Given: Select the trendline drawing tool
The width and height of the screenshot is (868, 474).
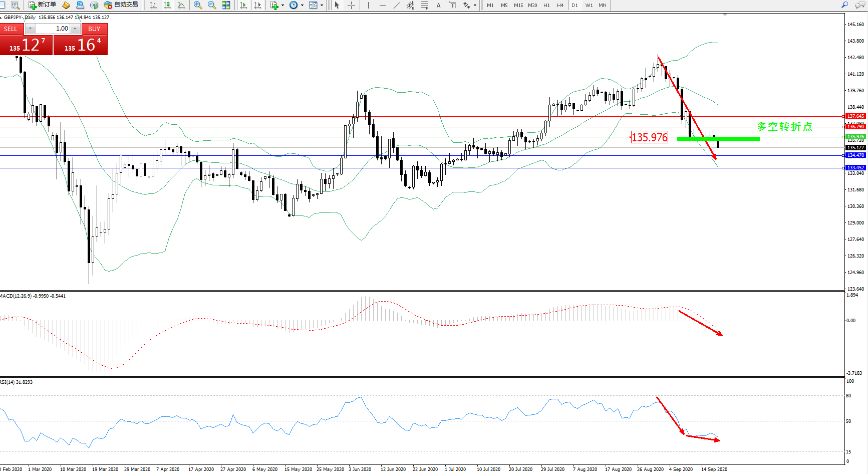Looking at the screenshot, I should 396,5.
